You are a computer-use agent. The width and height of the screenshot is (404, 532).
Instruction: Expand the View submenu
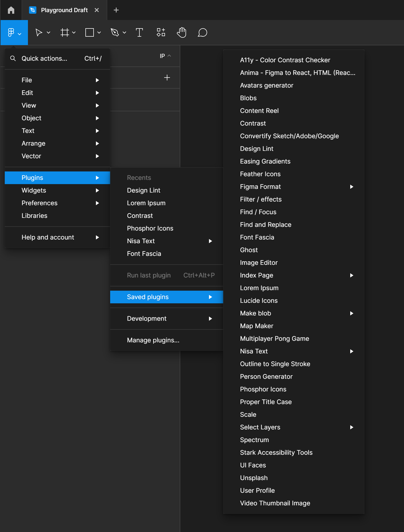[57, 105]
